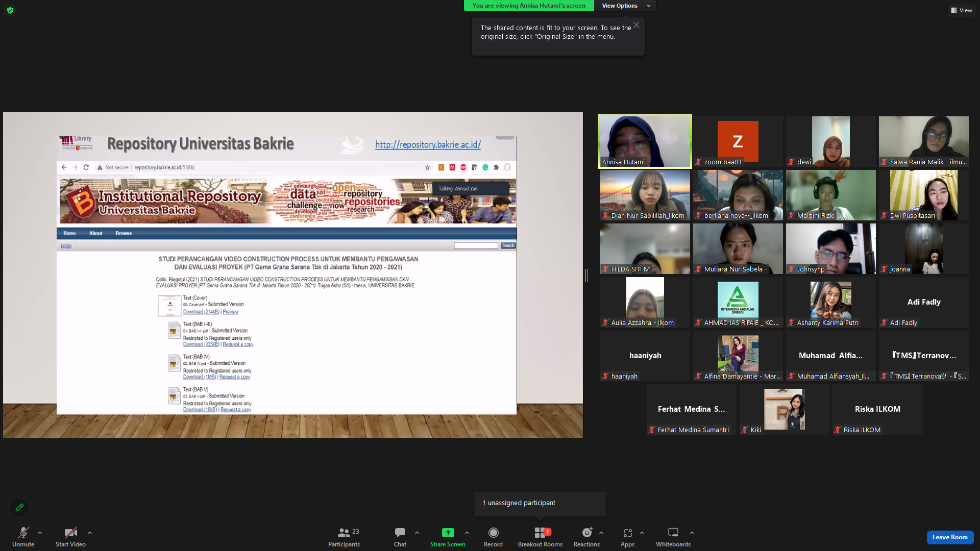Select Alfina Damayantie's participant tile
Image resolution: width=980 pixels, height=551 pixels.
pos(738,356)
